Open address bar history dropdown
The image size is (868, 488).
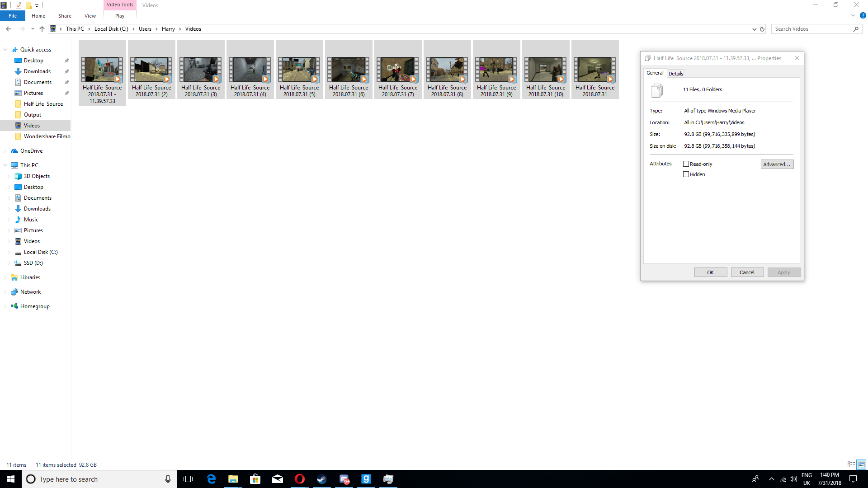coord(754,29)
